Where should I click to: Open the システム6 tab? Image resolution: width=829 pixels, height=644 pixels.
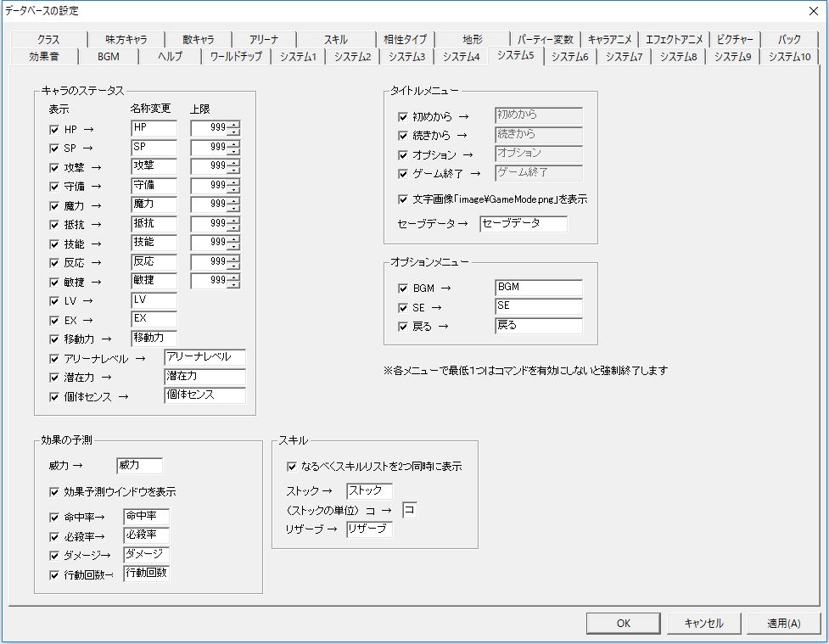(570, 57)
